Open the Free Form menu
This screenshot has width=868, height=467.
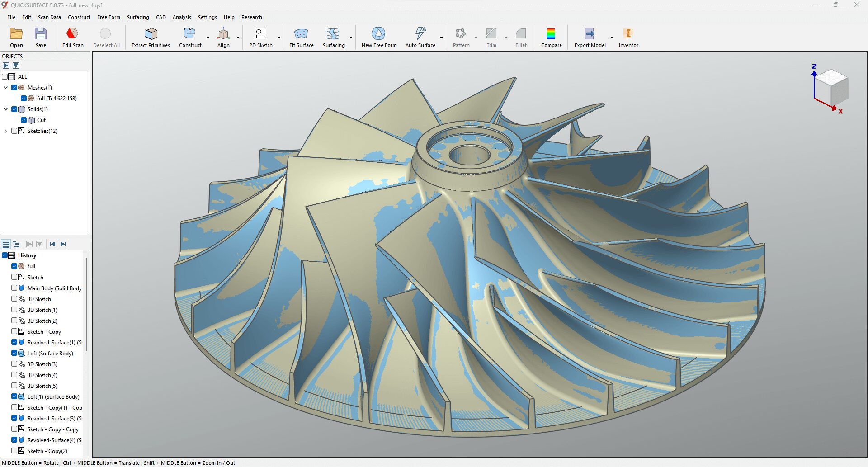pyautogui.click(x=108, y=17)
